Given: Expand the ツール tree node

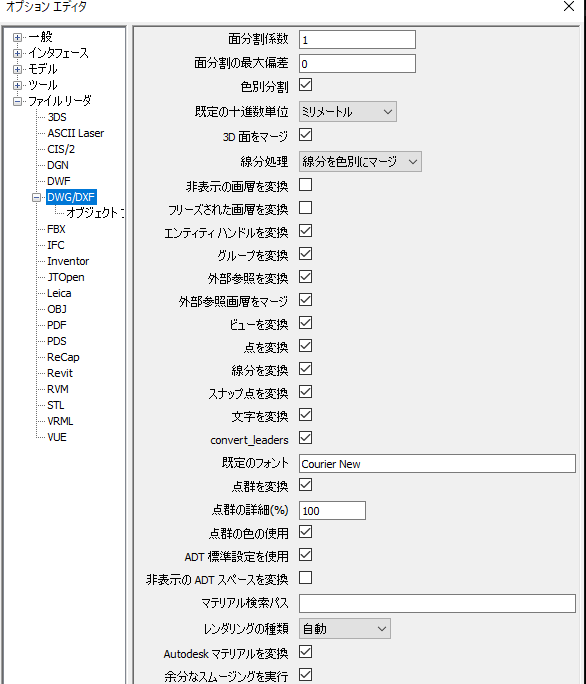Looking at the screenshot, I should point(17,86).
